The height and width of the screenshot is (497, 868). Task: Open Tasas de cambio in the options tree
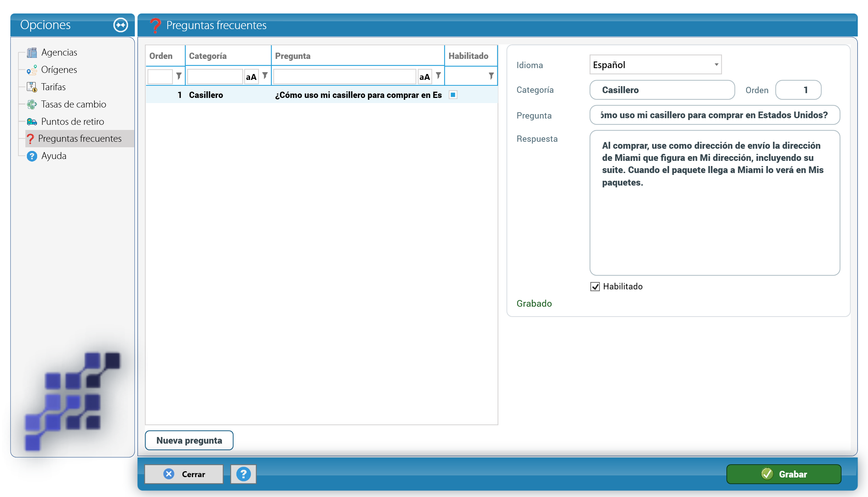click(x=74, y=105)
